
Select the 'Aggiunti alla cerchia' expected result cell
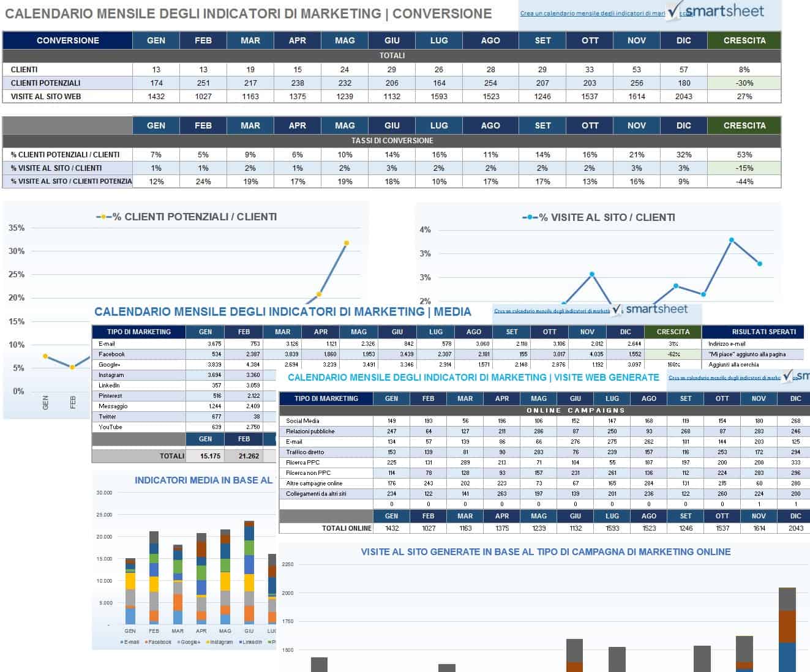pyautogui.click(x=753, y=365)
